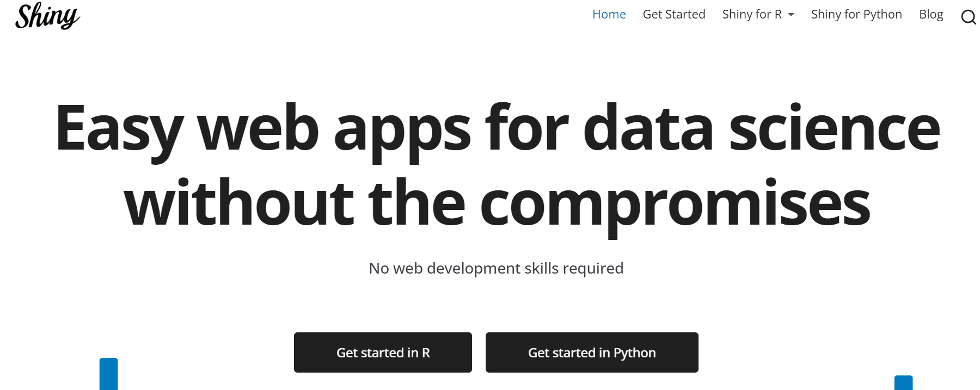Screen dimensions: 980x390
Task: Click "web apps" in the main heading
Action: click(334, 129)
